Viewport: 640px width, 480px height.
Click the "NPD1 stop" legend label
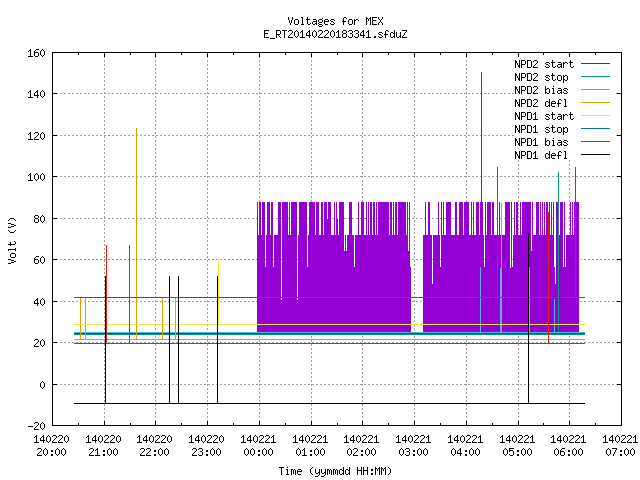tap(541, 129)
